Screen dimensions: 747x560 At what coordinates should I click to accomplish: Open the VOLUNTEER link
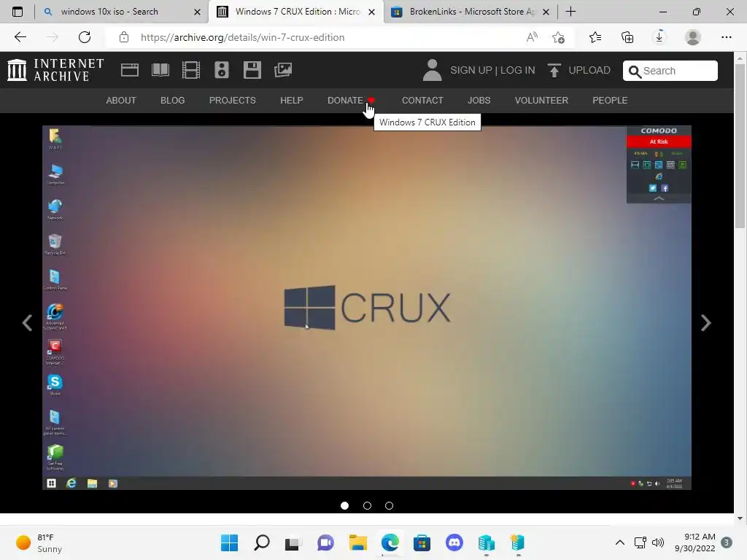pyautogui.click(x=542, y=101)
